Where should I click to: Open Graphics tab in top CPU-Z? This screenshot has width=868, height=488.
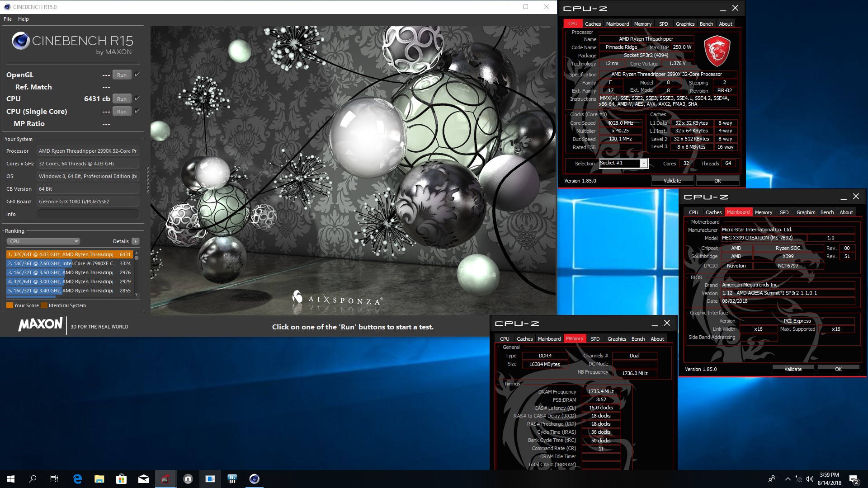[685, 24]
